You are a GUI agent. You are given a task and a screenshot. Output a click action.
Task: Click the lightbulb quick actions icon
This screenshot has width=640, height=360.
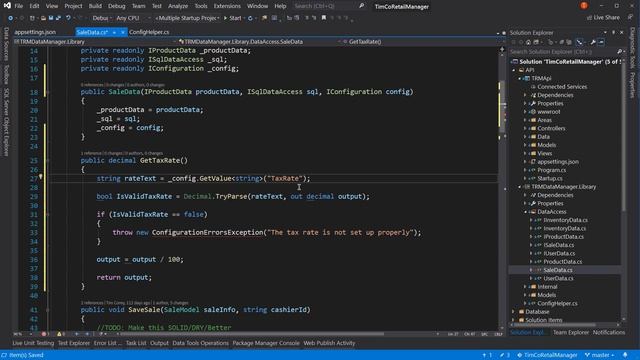click(x=40, y=177)
